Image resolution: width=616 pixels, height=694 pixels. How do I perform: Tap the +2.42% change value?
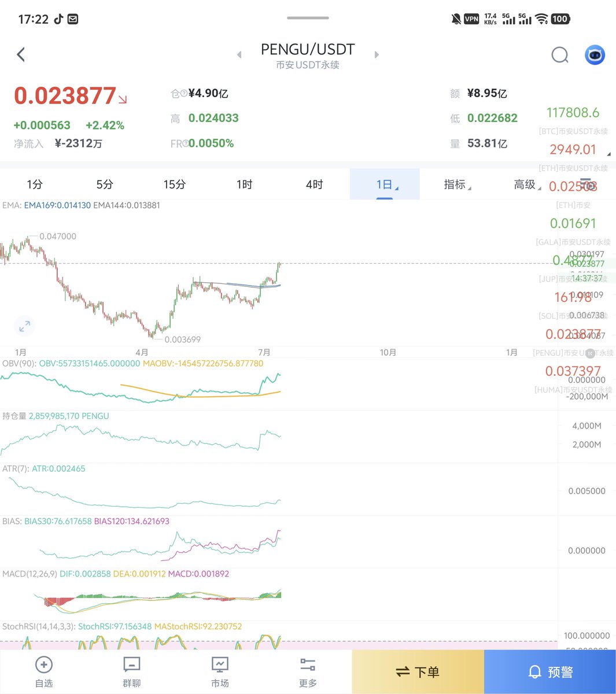(x=105, y=125)
